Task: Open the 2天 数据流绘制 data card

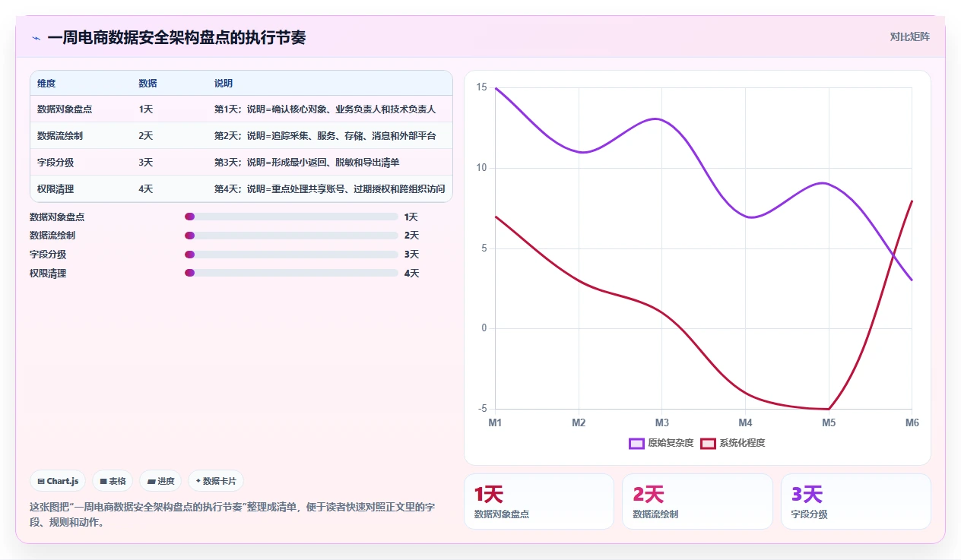Action: pyautogui.click(x=697, y=501)
